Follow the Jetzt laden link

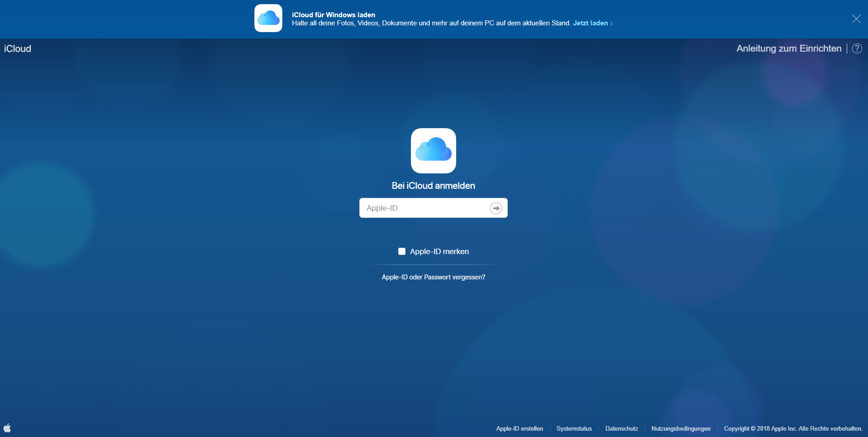[x=592, y=23]
